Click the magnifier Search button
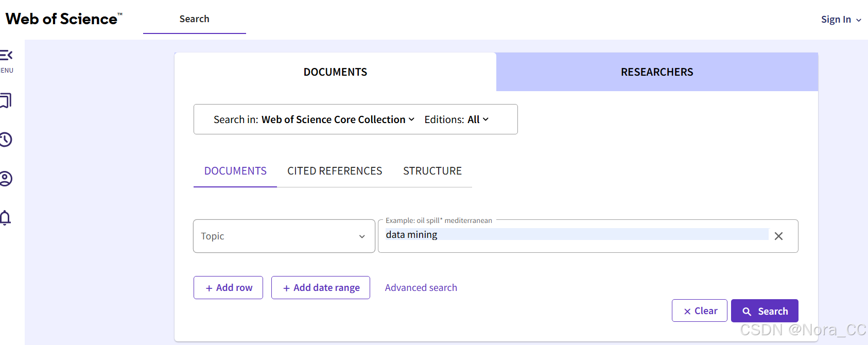Image resolution: width=868 pixels, height=345 pixels. (x=765, y=311)
